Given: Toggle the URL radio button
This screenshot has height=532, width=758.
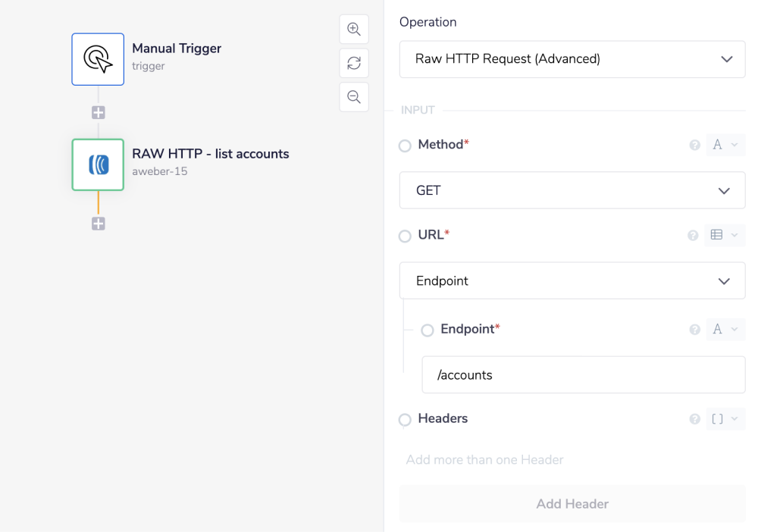Looking at the screenshot, I should point(406,236).
